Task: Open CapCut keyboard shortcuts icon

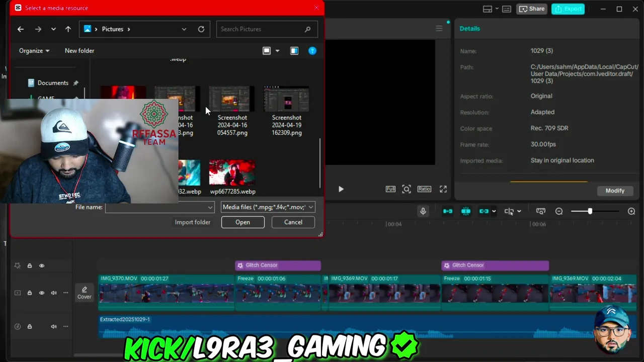Action: coord(507,9)
